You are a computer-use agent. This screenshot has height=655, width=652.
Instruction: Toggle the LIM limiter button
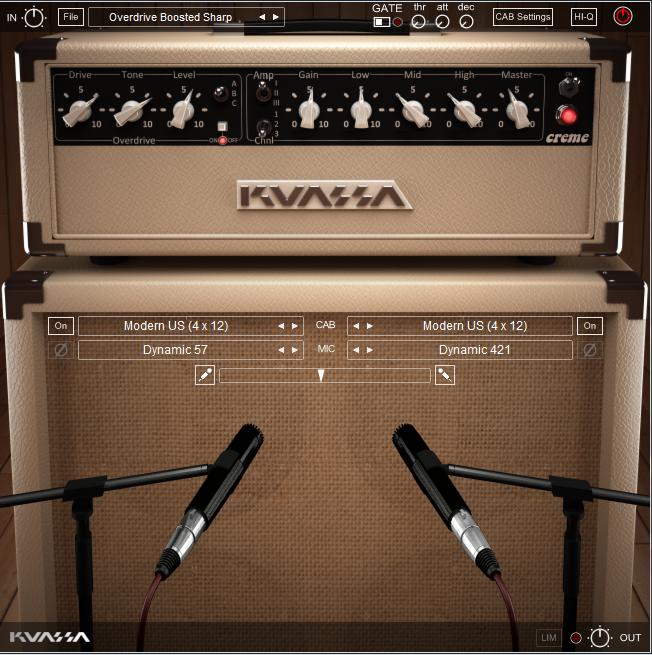tap(548, 638)
